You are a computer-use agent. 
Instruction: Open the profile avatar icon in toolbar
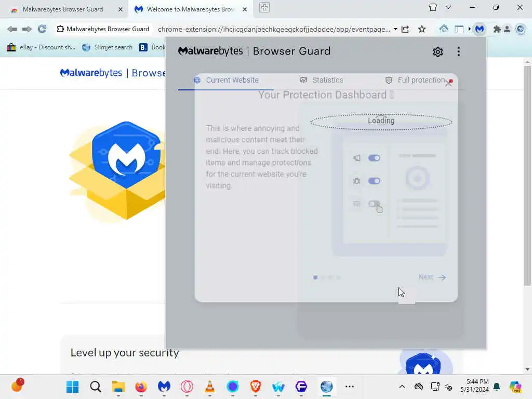pyautogui.click(x=507, y=29)
